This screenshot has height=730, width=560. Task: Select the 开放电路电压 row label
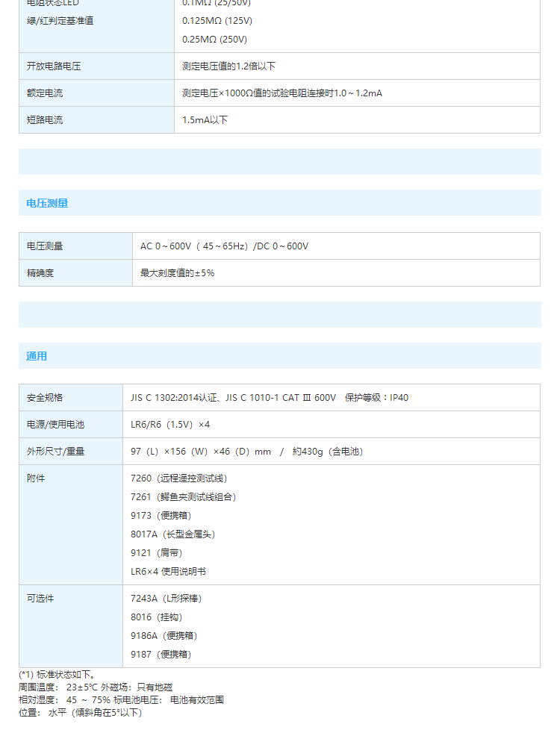pos(54,66)
